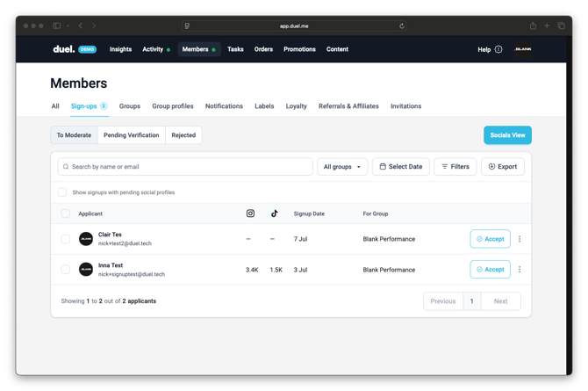
Task: Click email nick+signuptest@duel.tech
Action: [132, 274]
